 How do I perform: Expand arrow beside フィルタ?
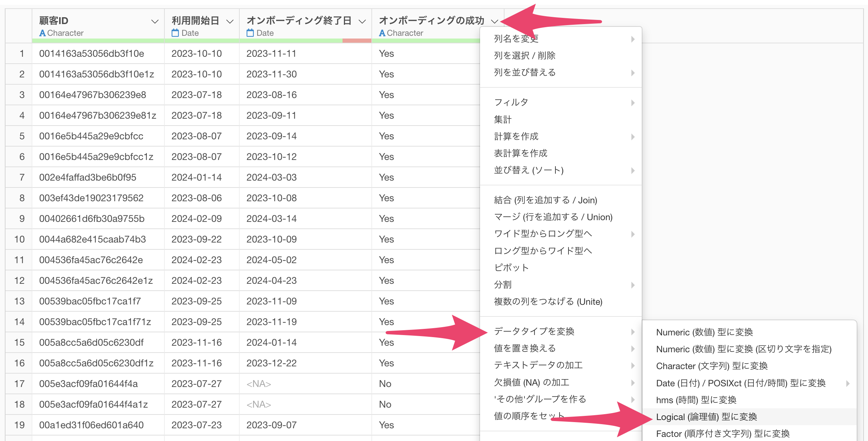click(633, 103)
